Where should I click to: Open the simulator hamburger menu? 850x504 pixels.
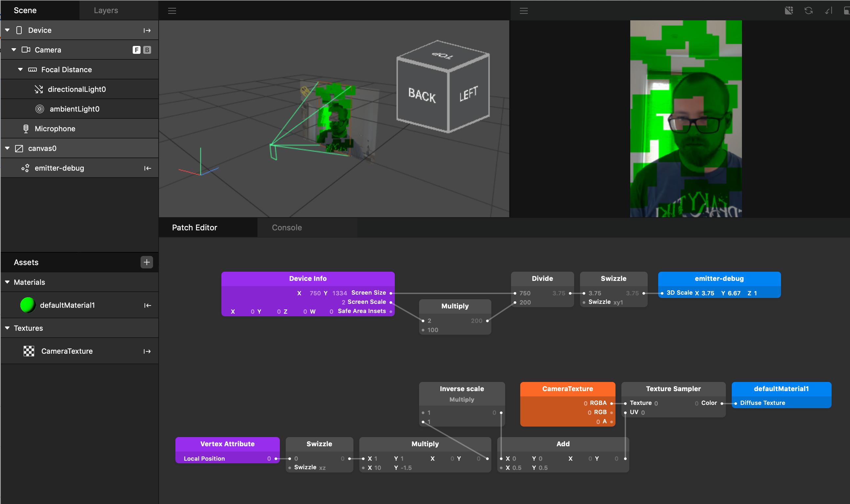click(x=524, y=11)
